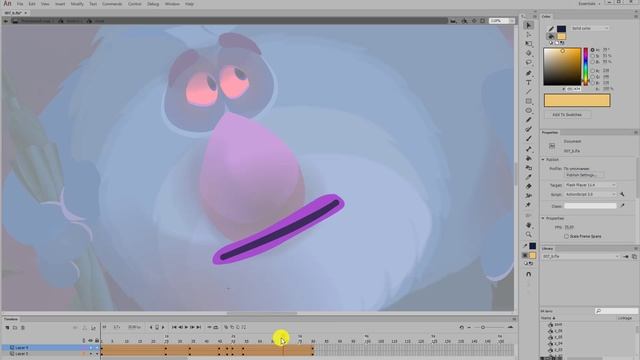Click the edit class definition pencil icon
Screen dimensions: 640x360
pyautogui.click(x=622, y=206)
